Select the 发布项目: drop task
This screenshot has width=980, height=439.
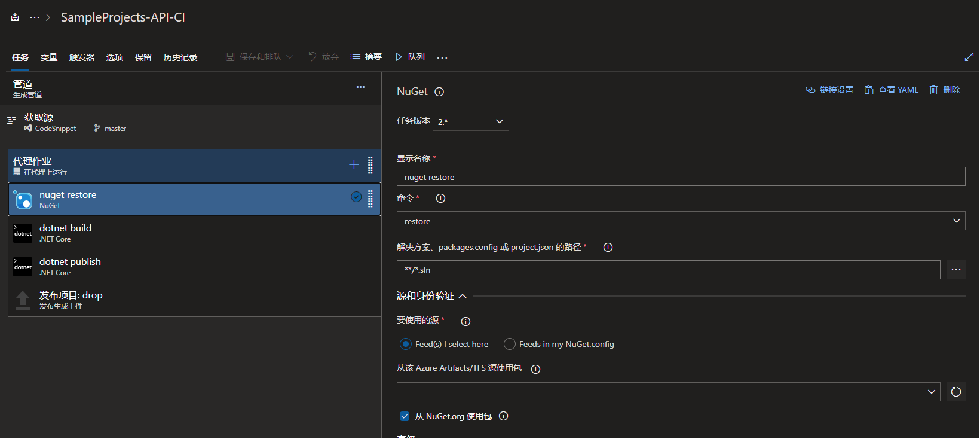(x=194, y=300)
